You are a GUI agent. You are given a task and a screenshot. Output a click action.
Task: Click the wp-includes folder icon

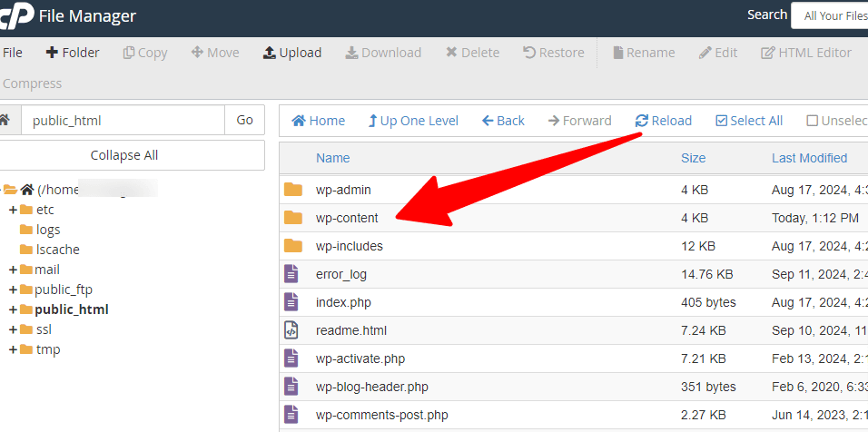tap(293, 246)
